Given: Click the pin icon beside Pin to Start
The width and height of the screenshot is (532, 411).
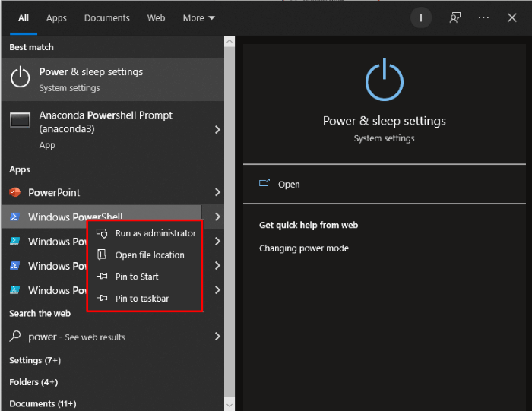Looking at the screenshot, I should [102, 277].
